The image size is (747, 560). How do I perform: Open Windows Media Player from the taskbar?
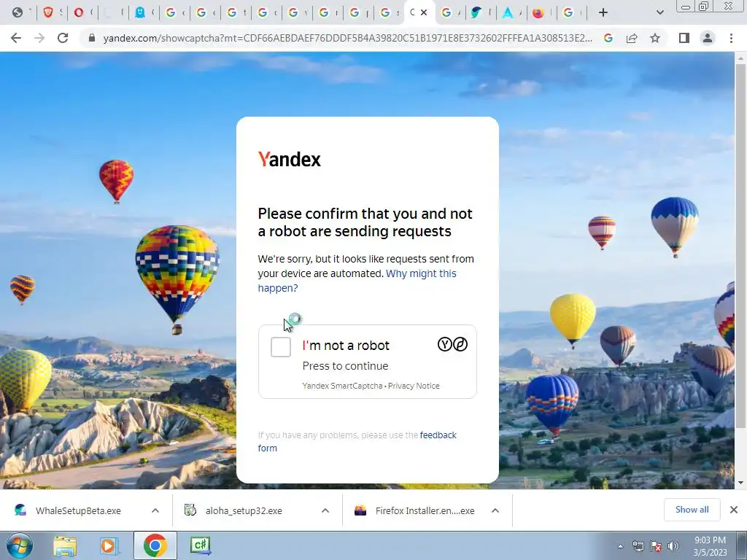tap(109, 545)
